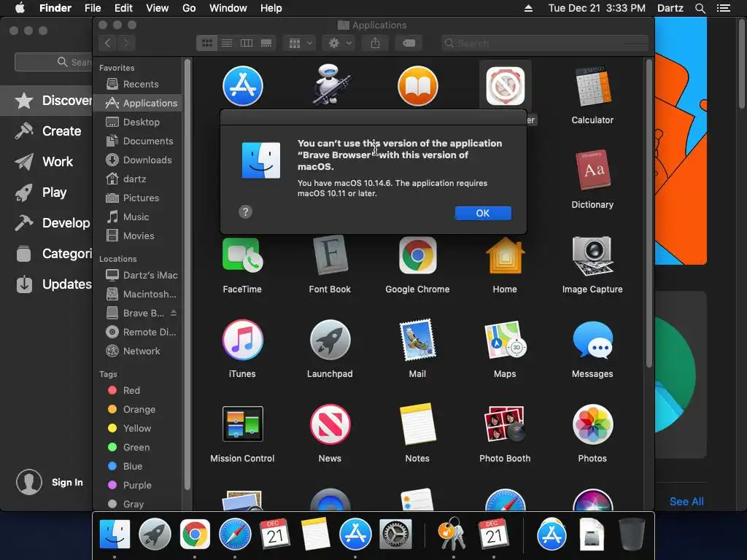Select Desktop in Finder sidebar
Screen dimensions: 747x560
pyautogui.click(x=137, y=122)
